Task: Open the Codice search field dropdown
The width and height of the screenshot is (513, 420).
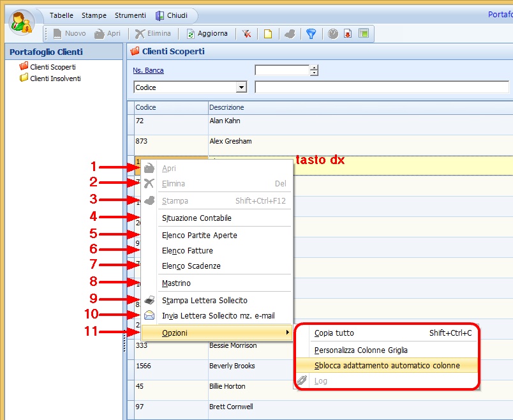Action: click(x=241, y=87)
